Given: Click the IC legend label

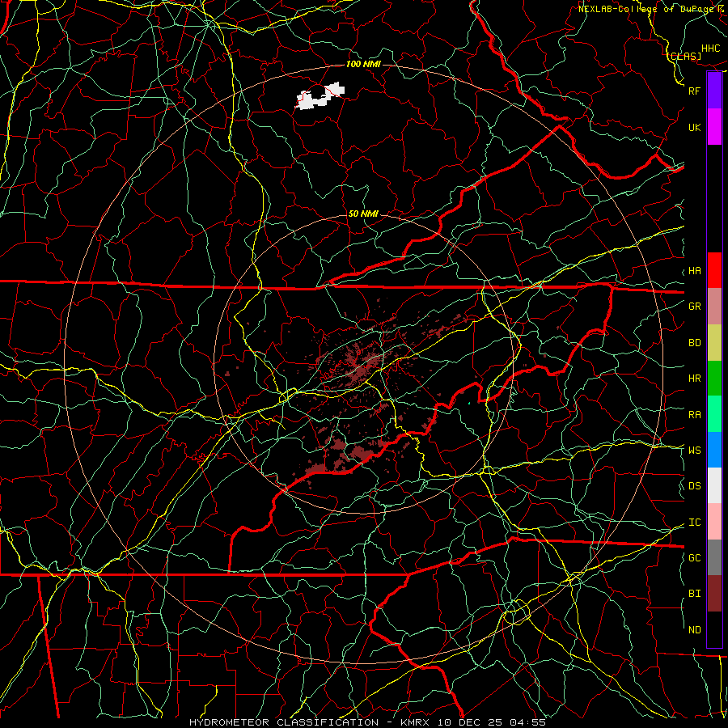Looking at the screenshot, I should [x=695, y=523].
